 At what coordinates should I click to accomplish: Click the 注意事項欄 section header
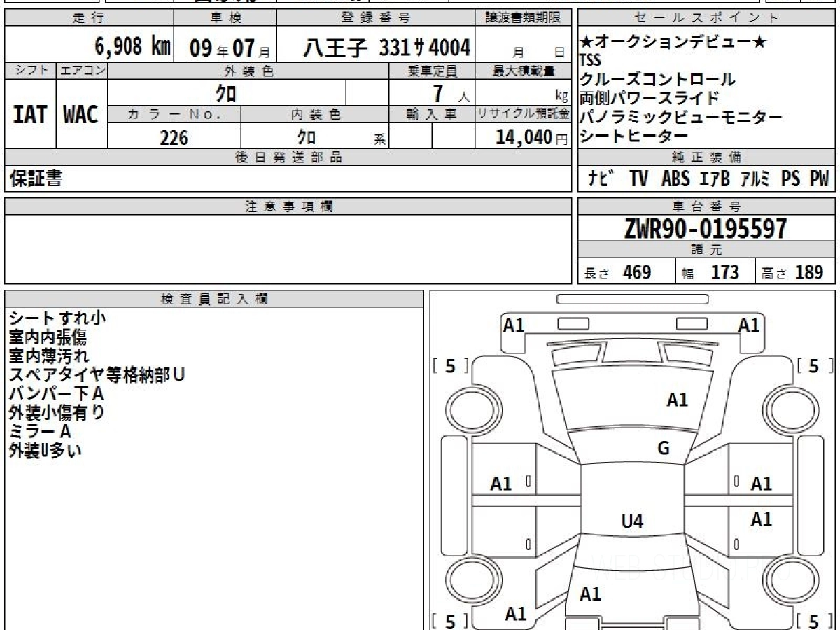pos(288,206)
